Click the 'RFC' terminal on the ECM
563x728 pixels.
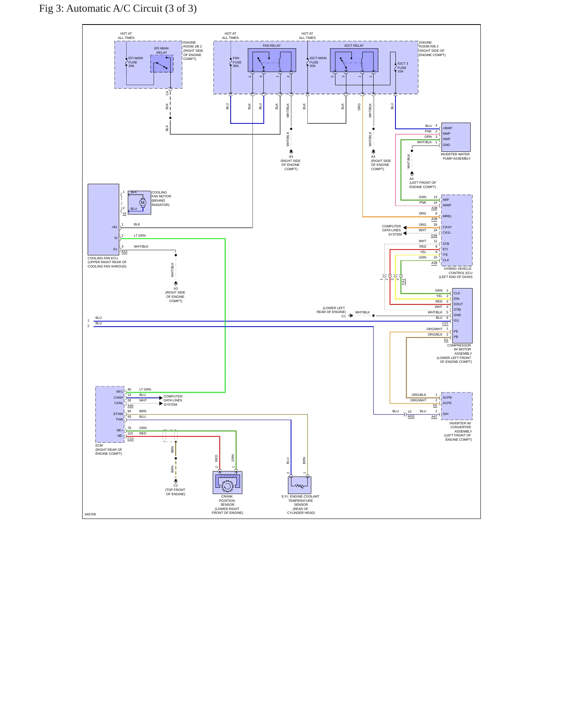(120, 392)
